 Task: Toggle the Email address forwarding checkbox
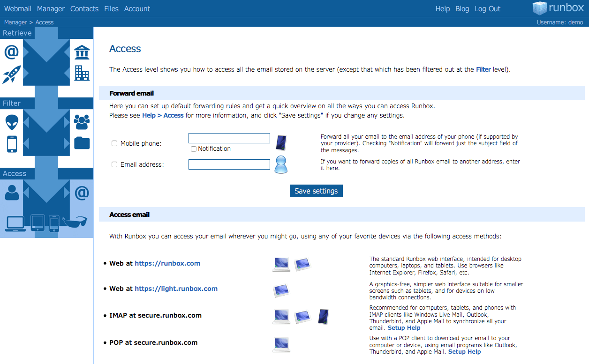[x=114, y=164]
